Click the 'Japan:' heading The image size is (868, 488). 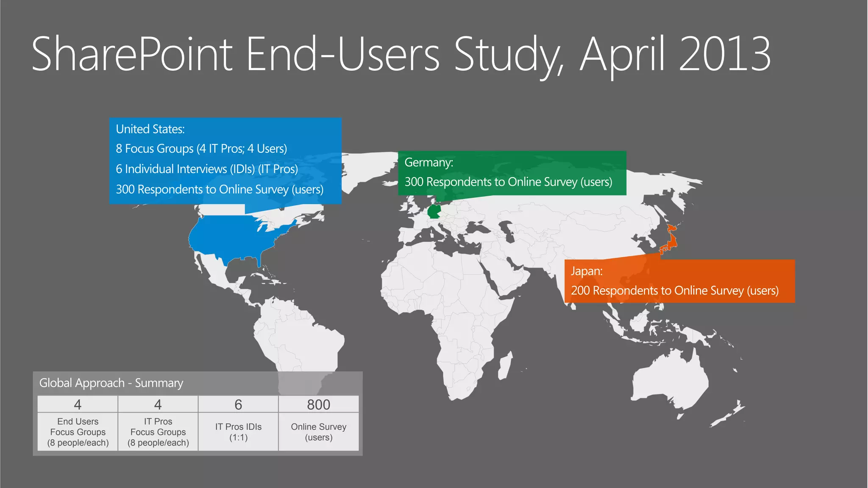pos(587,271)
